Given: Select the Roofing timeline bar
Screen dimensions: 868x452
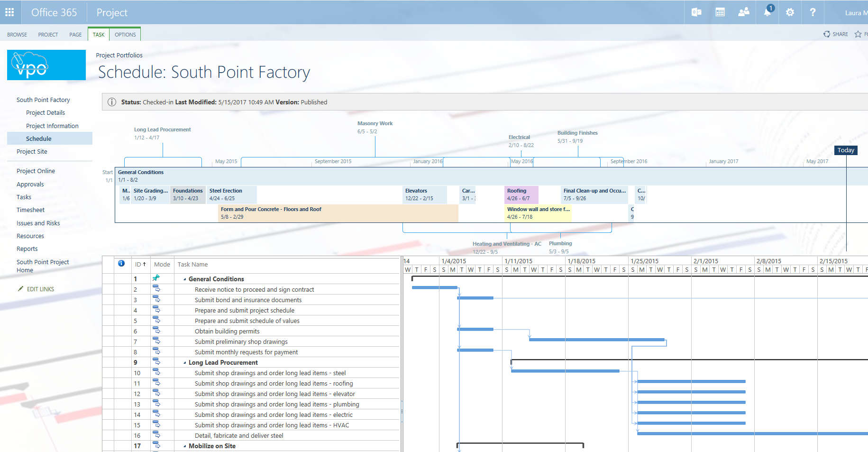Looking at the screenshot, I should 522,194.
